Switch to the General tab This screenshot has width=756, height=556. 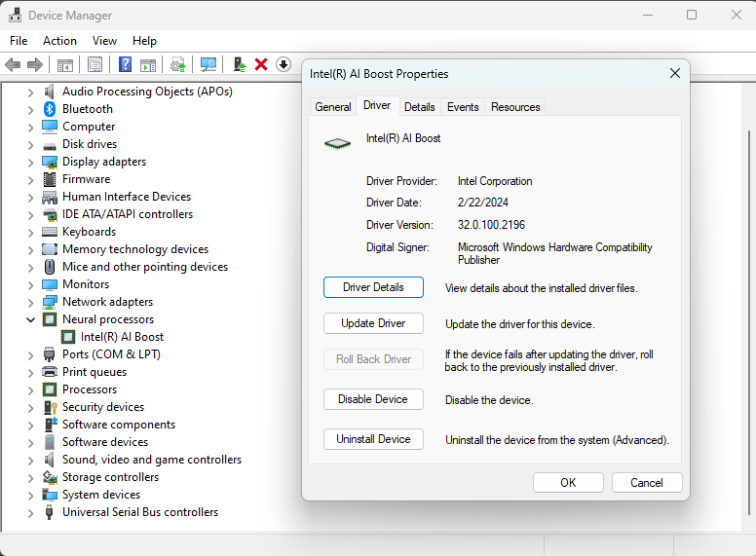coord(332,107)
